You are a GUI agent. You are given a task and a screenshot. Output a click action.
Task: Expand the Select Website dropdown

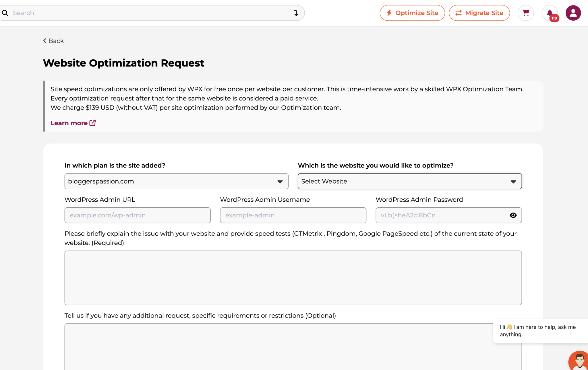point(410,181)
